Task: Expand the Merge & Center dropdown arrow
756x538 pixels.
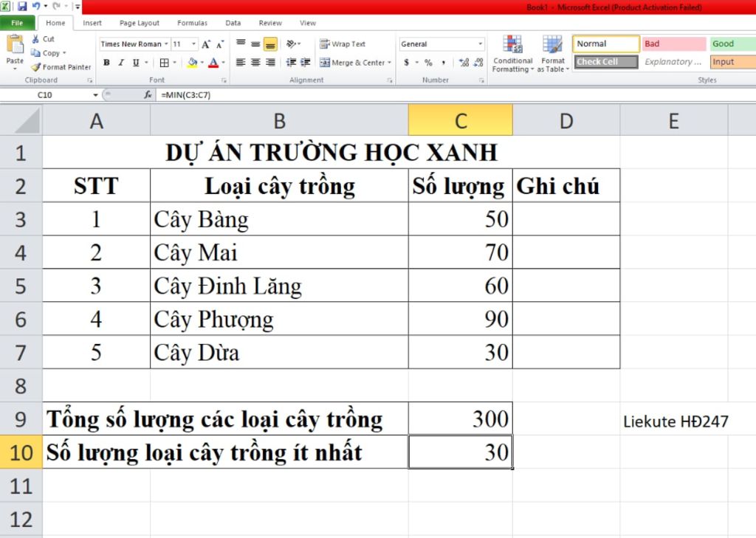Action: (x=389, y=63)
